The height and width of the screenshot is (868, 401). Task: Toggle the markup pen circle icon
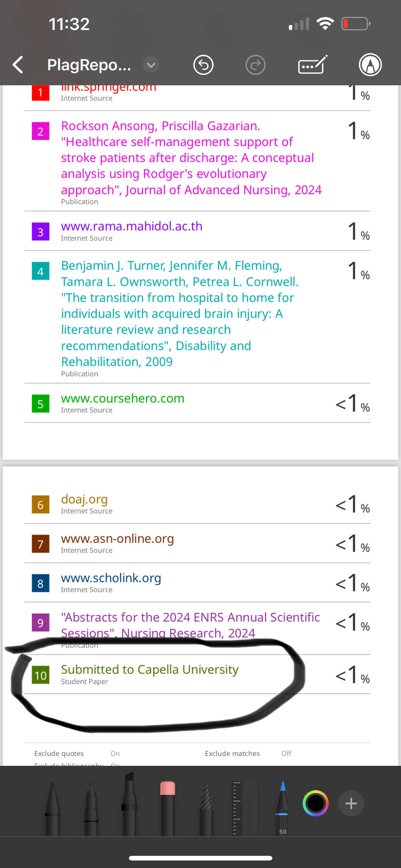point(370,65)
